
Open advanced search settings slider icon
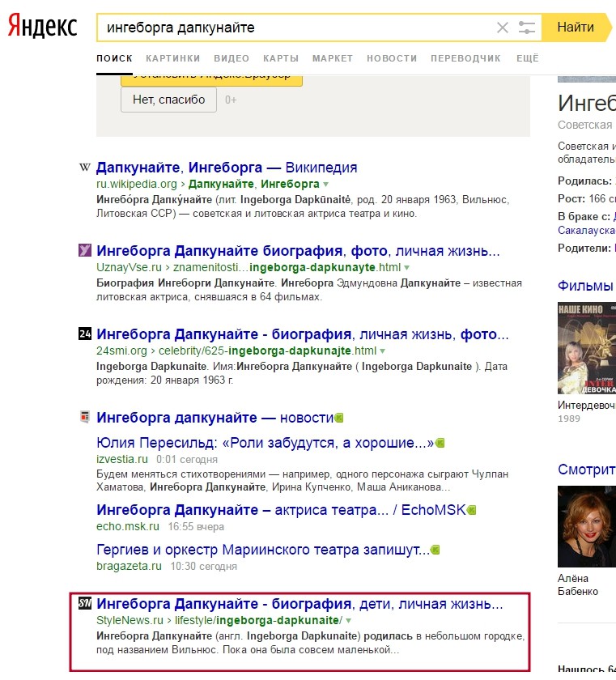coord(527,28)
